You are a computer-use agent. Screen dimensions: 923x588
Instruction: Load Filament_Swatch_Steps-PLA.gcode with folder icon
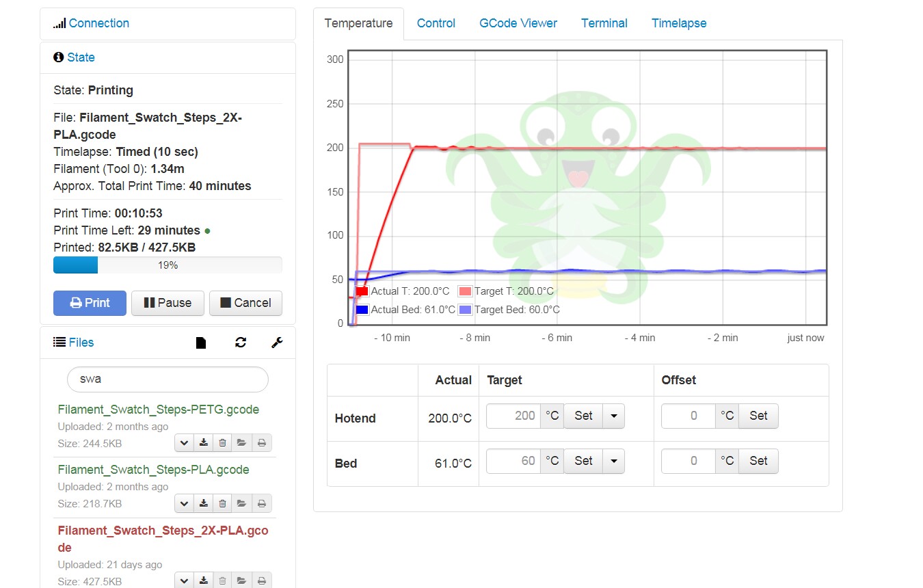(x=241, y=504)
